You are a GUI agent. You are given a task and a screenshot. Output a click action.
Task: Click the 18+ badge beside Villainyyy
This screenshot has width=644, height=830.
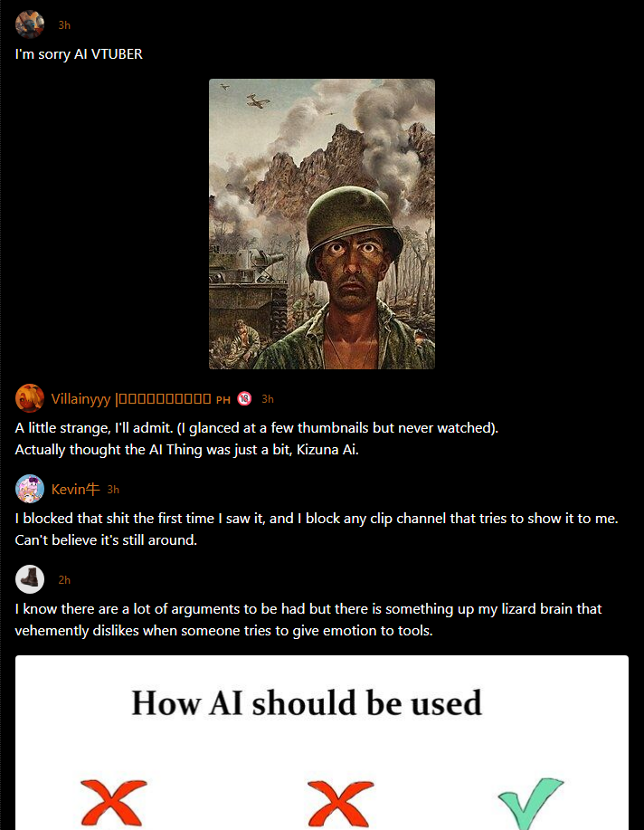[x=244, y=398]
